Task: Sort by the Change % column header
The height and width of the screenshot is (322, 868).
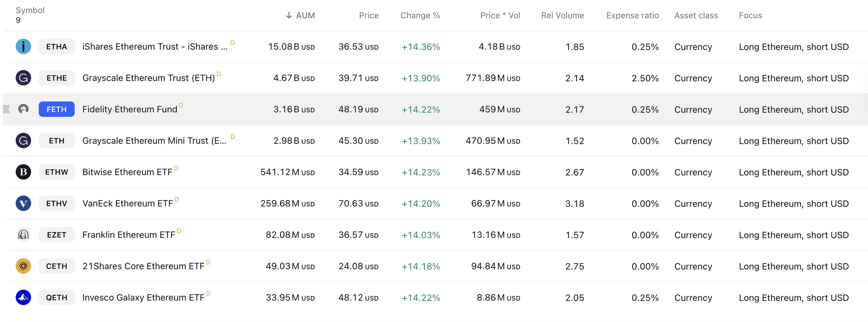Action: [420, 15]
